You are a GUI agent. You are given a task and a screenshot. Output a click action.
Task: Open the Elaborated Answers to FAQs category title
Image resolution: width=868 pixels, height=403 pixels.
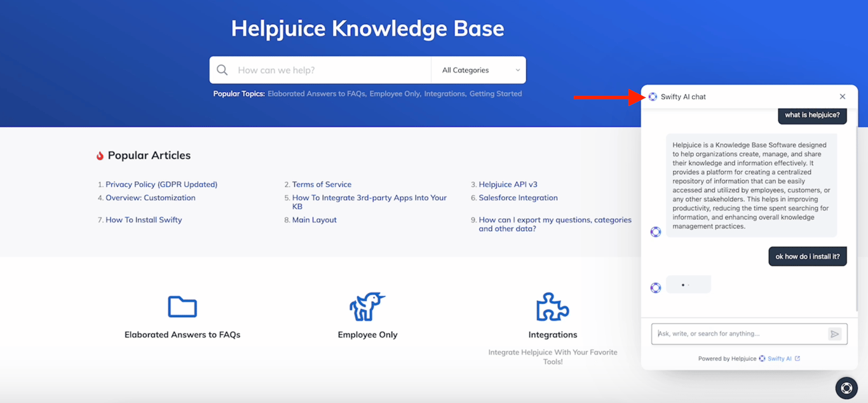pyautogui.click(x=182, y=335)
